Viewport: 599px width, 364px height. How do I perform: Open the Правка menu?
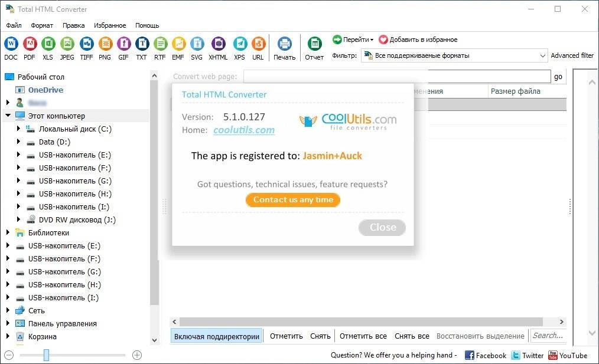tap(74, 25)
